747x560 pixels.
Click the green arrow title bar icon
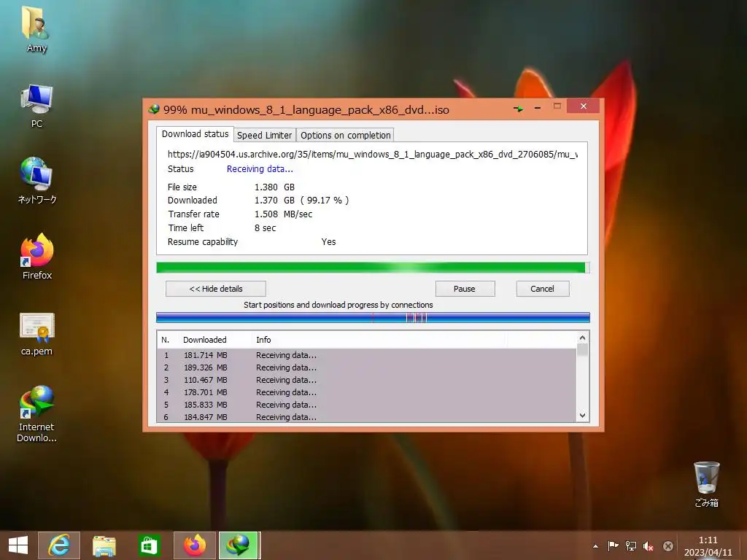coord(519,109)
